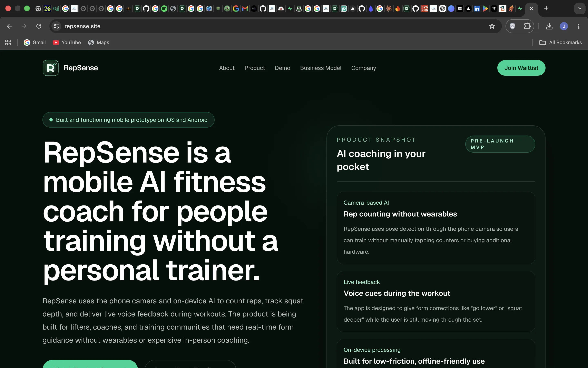This screenshot has width=588, height=368.
Task: Expand the tab search chevron
Action: 580,9
